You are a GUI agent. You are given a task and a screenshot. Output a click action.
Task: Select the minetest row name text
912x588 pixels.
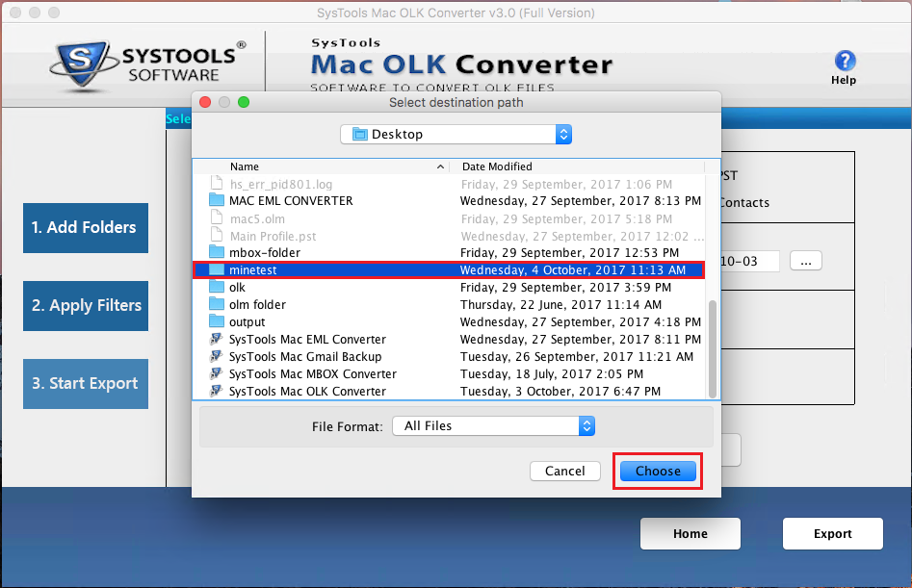point(253,270)
